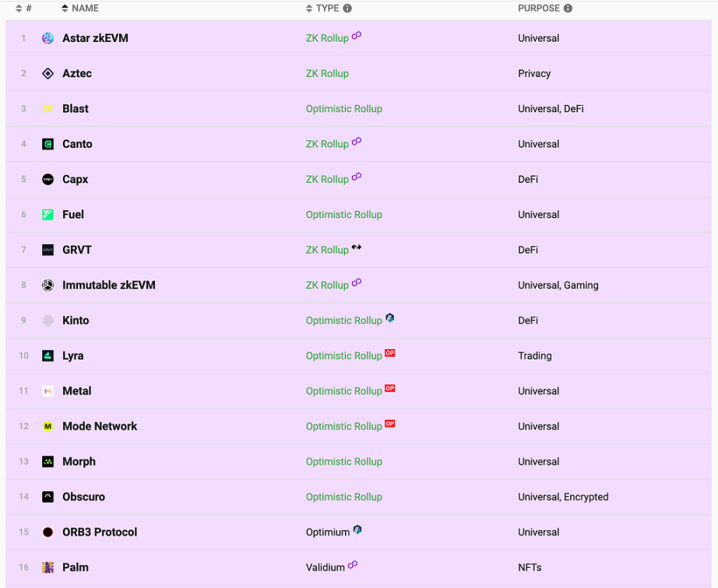718x588 pixels.
Task: Click the Optimistic Rollup type for Morph
Action: tap(343, 462)
